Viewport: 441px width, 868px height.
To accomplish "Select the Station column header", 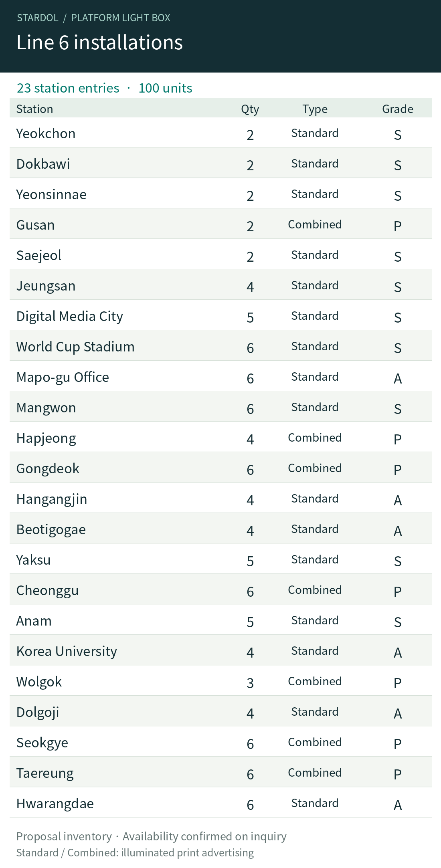I will [34, 109].
